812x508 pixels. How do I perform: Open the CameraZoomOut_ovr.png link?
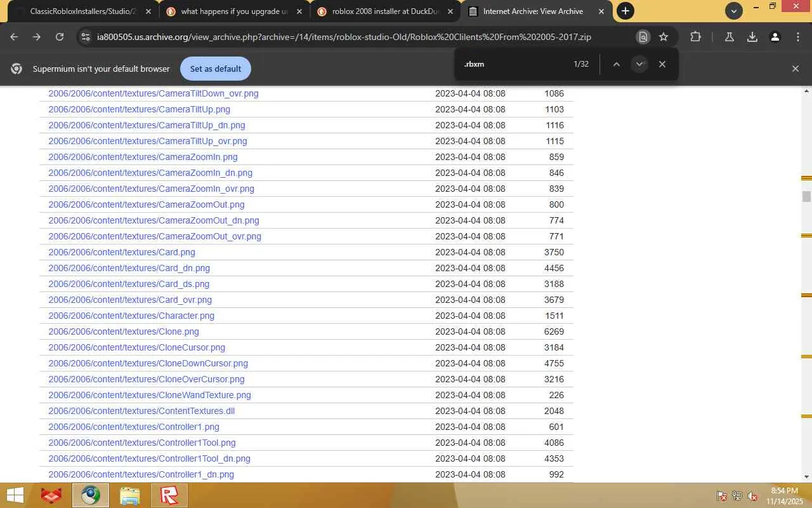click(155, 236)
